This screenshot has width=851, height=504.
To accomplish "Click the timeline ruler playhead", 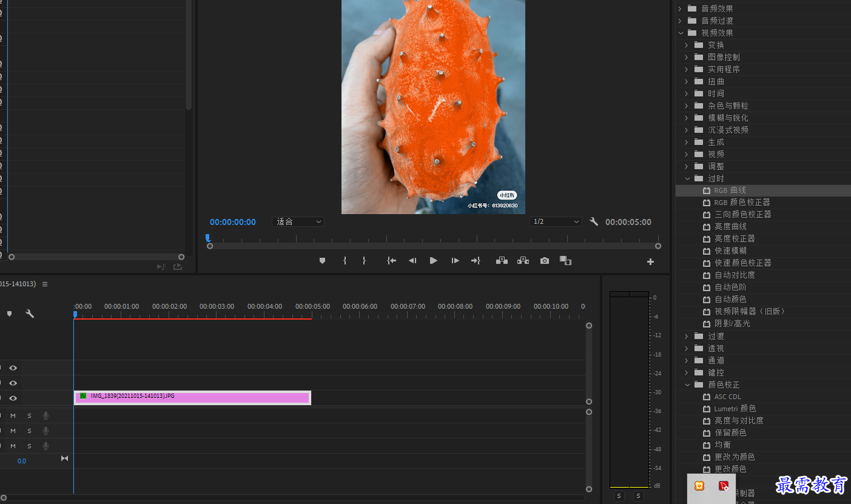I will [x=75, y=314].
